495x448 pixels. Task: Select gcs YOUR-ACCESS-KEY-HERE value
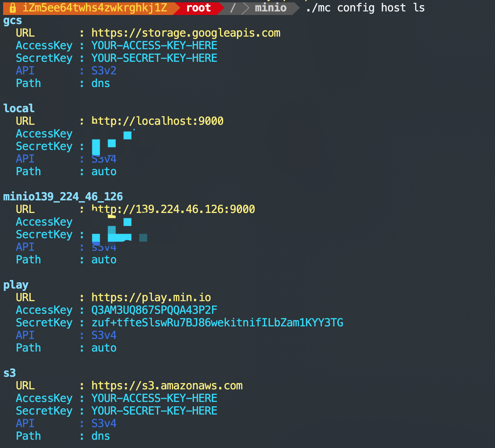(154, 45)
